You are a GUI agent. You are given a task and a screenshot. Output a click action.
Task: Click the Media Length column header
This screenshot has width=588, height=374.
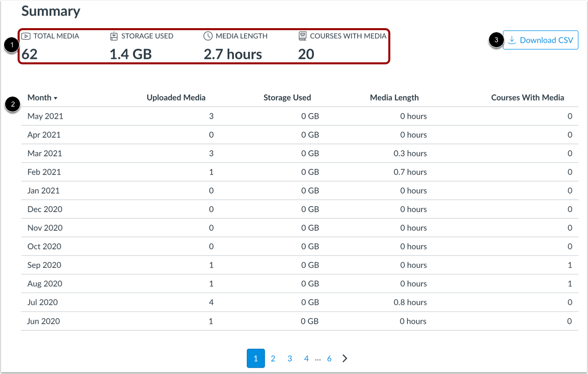(394, 97)
